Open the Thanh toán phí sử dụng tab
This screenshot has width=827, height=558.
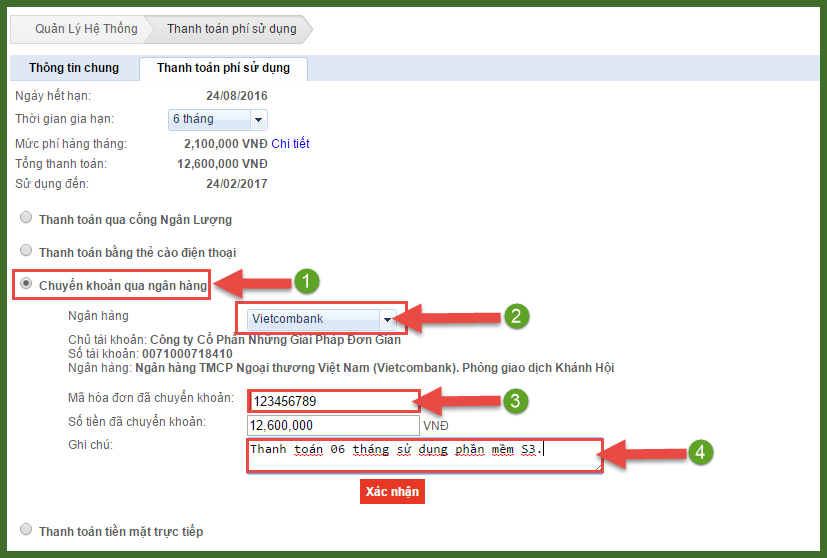click(223, 68)
